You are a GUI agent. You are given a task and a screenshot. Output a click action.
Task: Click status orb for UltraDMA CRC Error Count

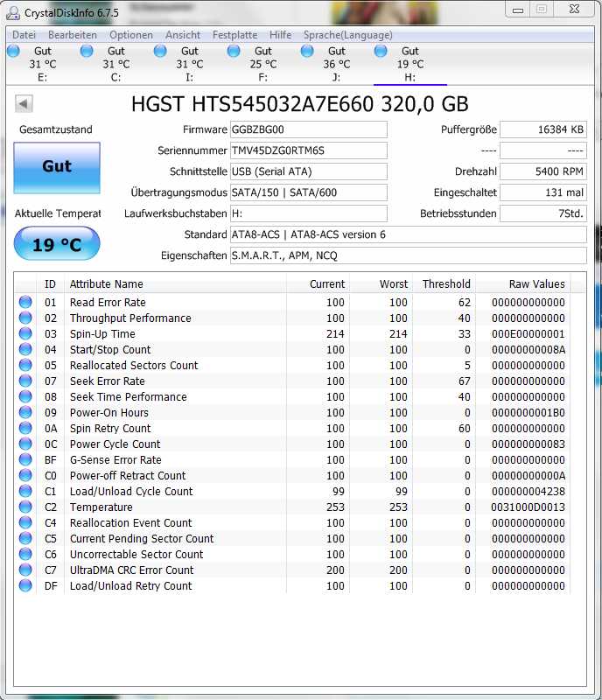(x=25, y=570)
